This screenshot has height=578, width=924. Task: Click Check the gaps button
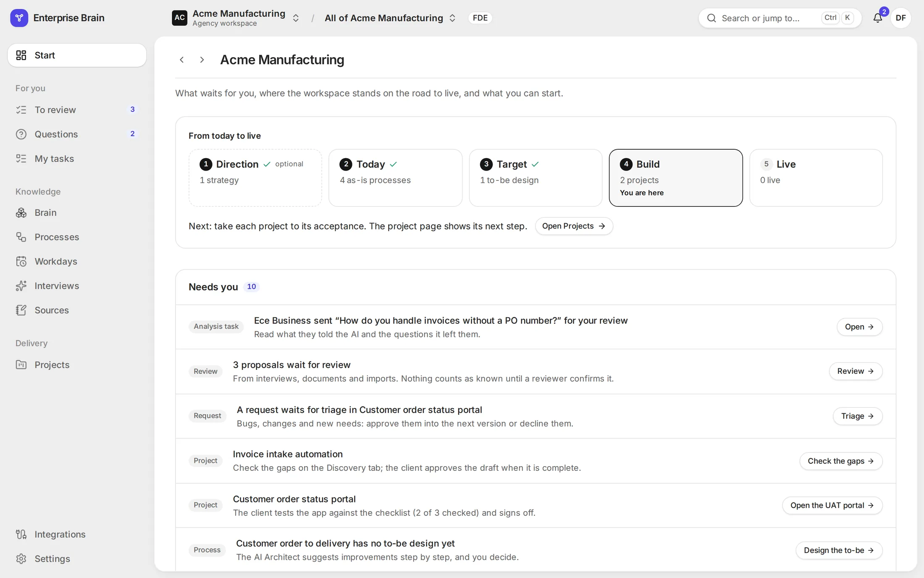[x=841, y=461]
